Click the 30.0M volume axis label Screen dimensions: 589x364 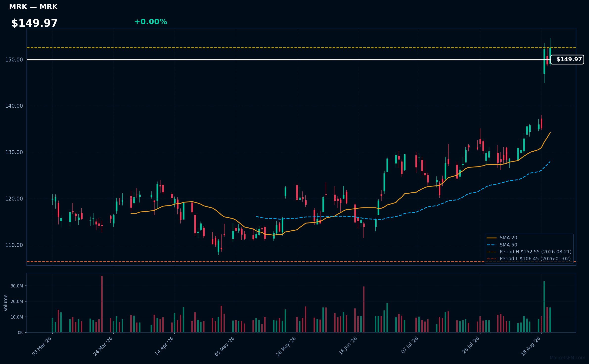coord(17,286)
